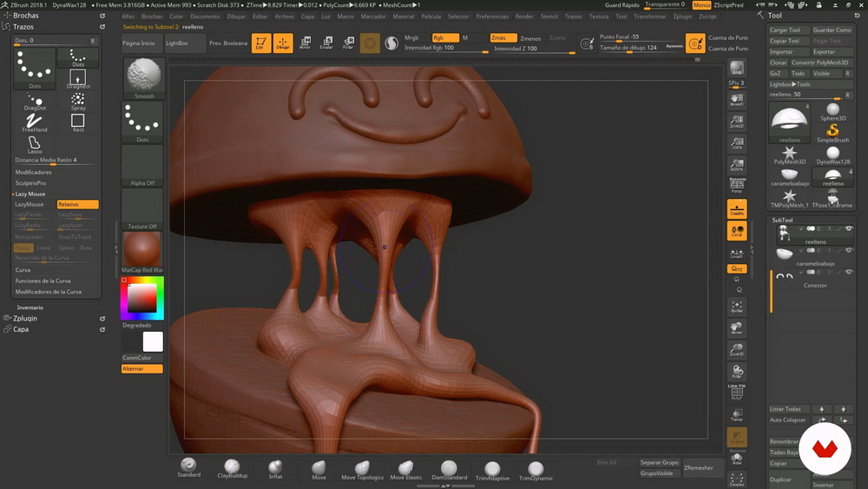The width and height of the screenshot is (868, 489).
Task: Open the Preferencias menu
Action: (492, 17)
